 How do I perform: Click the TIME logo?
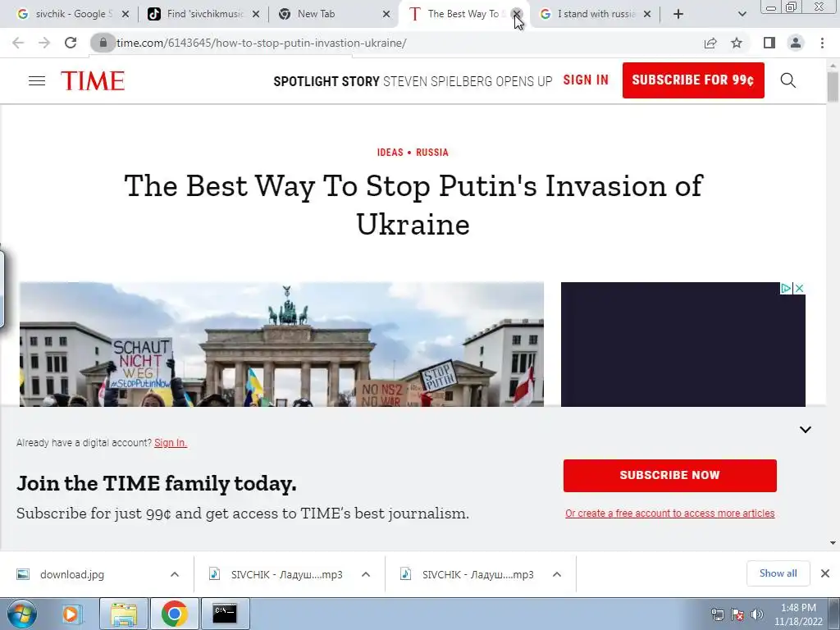click(x=93, y=81)
